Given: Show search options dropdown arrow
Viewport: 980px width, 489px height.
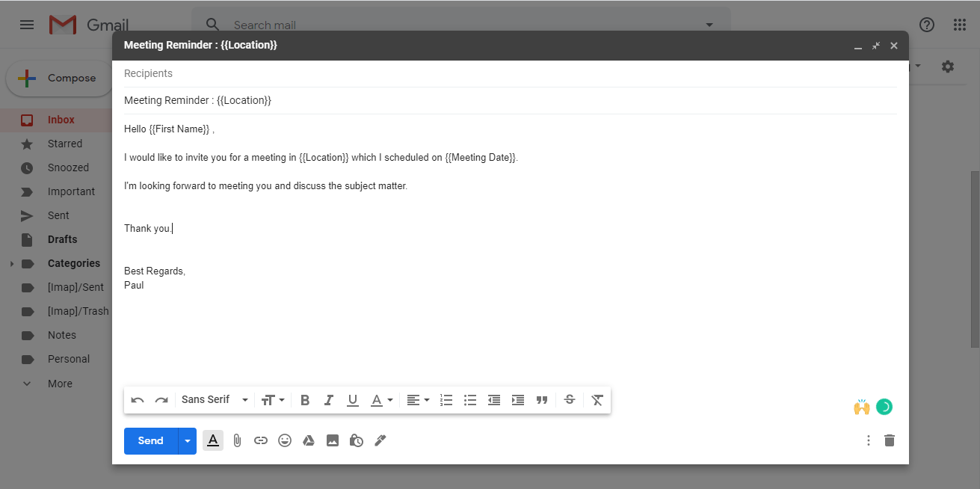Looking at the screenshot, I should [x=709, y=25].
